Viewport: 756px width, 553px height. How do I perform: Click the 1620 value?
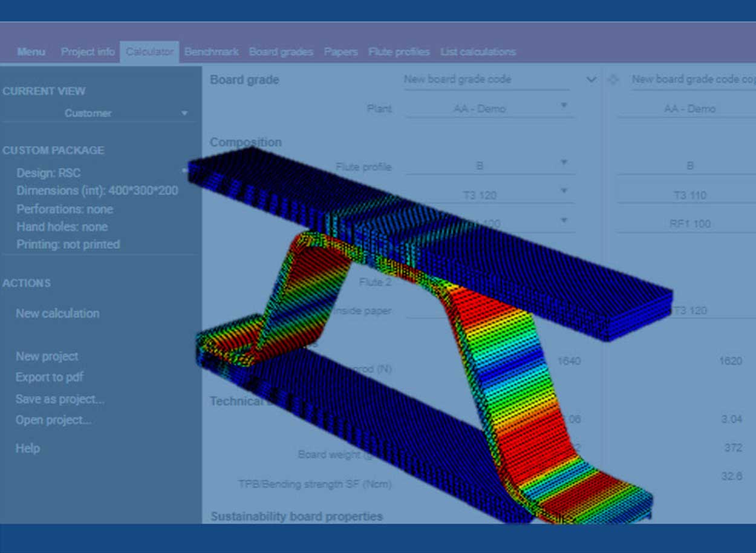click(x=731, y=361)
